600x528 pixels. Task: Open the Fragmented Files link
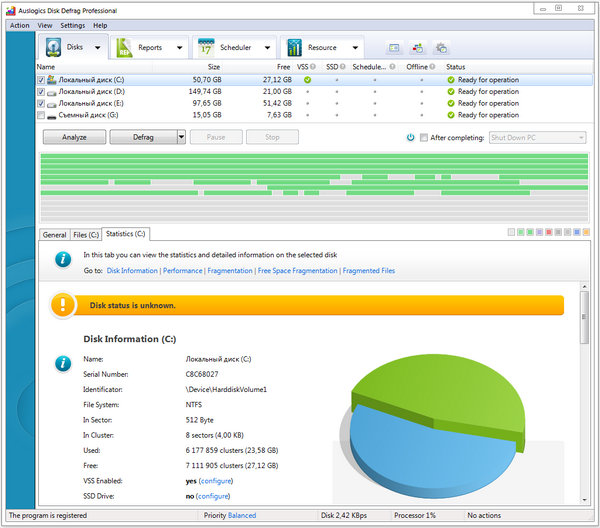click(x=368, y=271)
